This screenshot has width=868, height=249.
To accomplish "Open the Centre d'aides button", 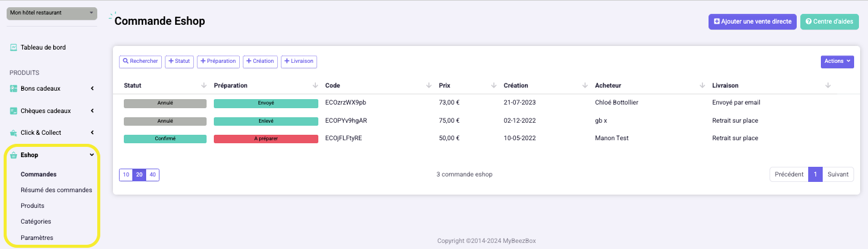I will pyautogui.click(x=829, y=22).
